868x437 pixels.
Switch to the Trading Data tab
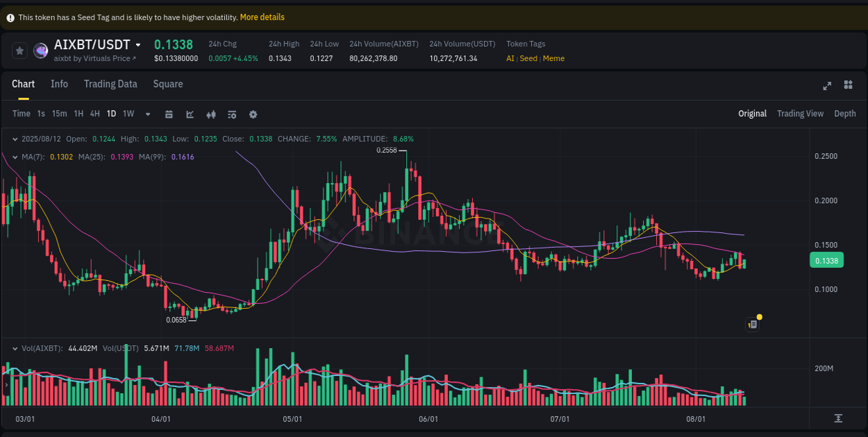tap(110, 84)
